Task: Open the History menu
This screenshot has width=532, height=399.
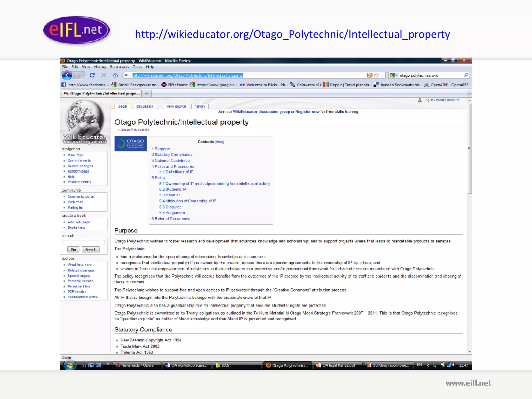Action: click(100, 67)
